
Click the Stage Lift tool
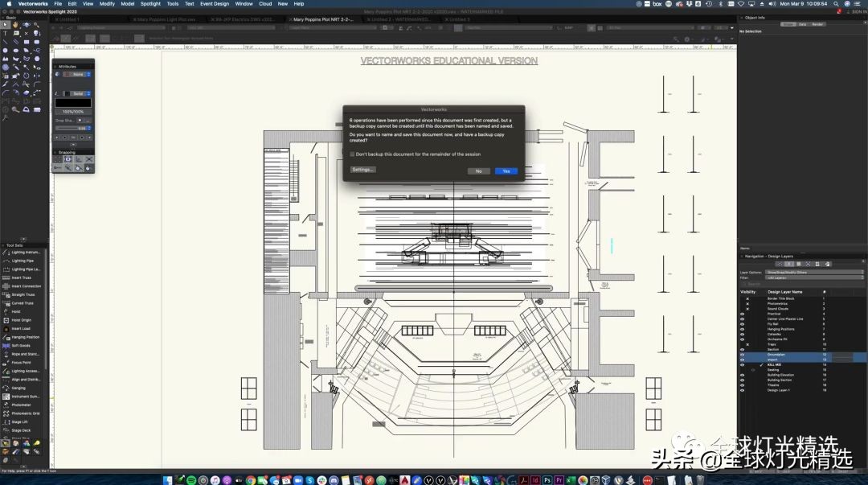click(20, 421)
